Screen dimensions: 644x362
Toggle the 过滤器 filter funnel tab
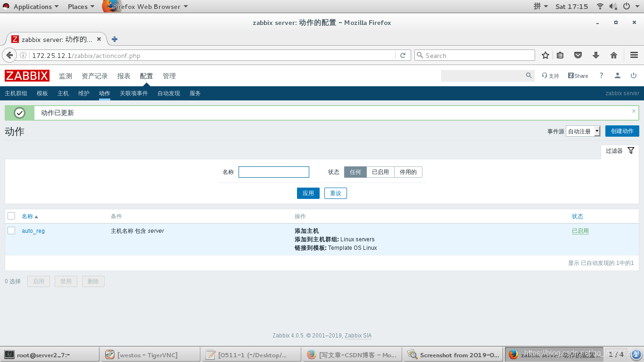coord(620,151)
